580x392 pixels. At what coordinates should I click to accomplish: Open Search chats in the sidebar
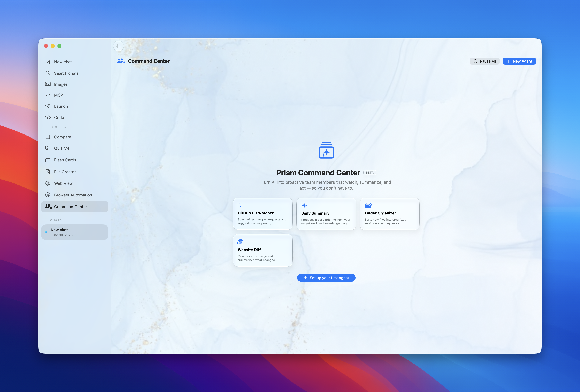click(x=75, y=73)
